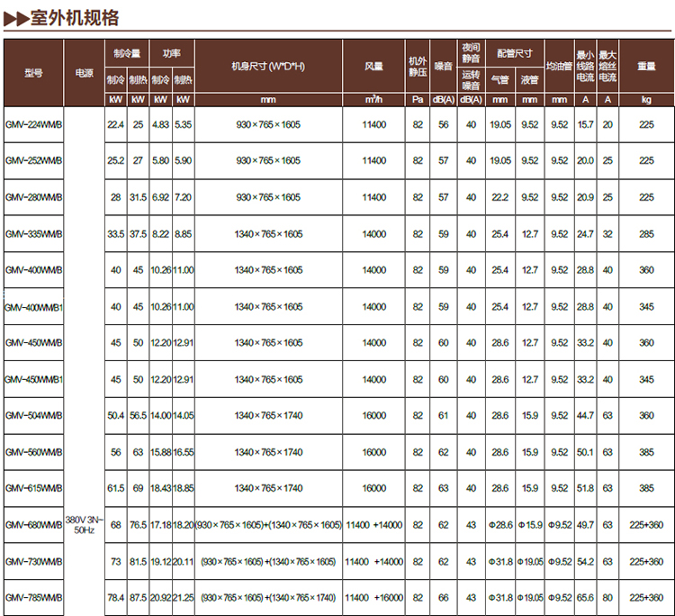Image resolution: width=675 pixels, height=616 pixels.
Task: Click the 机身尺寸 (W*D*H) header cell
Action: pyautogui.click(x=268, y=66)
